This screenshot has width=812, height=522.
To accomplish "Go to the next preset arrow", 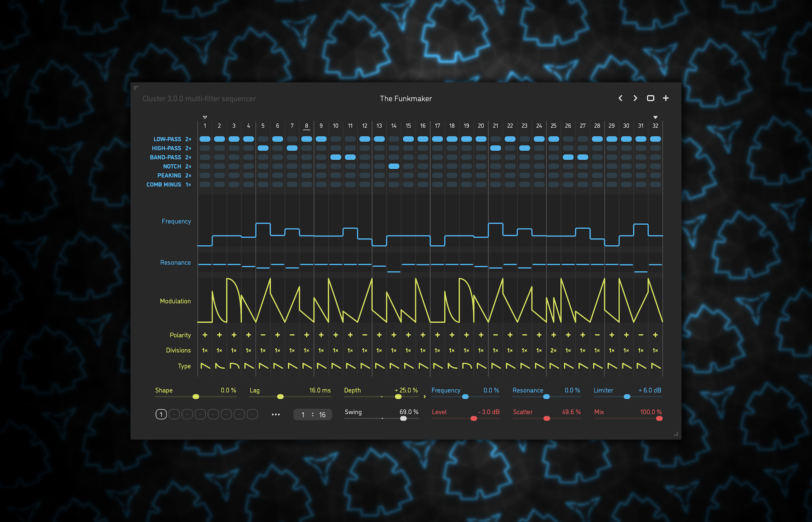I will (x=635, y=98).
